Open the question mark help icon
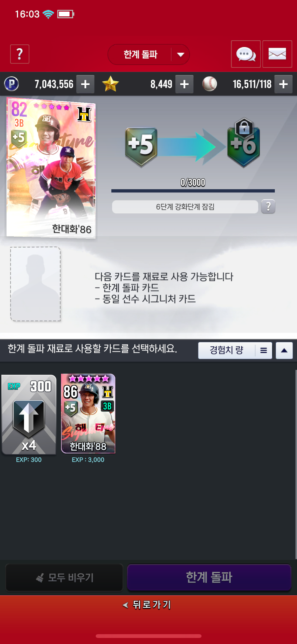Viewport: 297px width, 644px height. 20,54
